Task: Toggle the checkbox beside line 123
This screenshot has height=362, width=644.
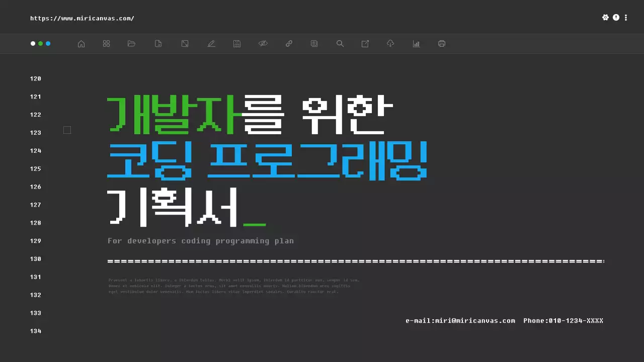Action: [67, 130]
